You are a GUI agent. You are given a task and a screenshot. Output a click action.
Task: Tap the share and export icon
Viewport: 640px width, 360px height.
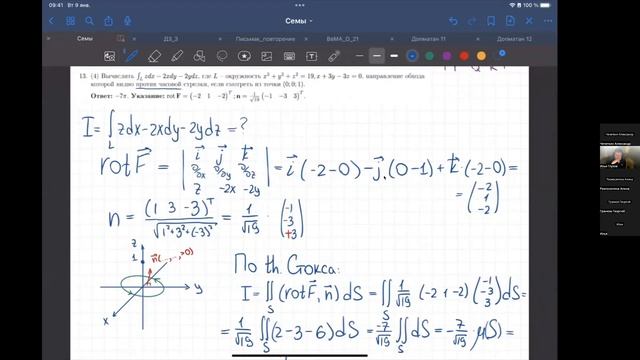tap(108, 21)
